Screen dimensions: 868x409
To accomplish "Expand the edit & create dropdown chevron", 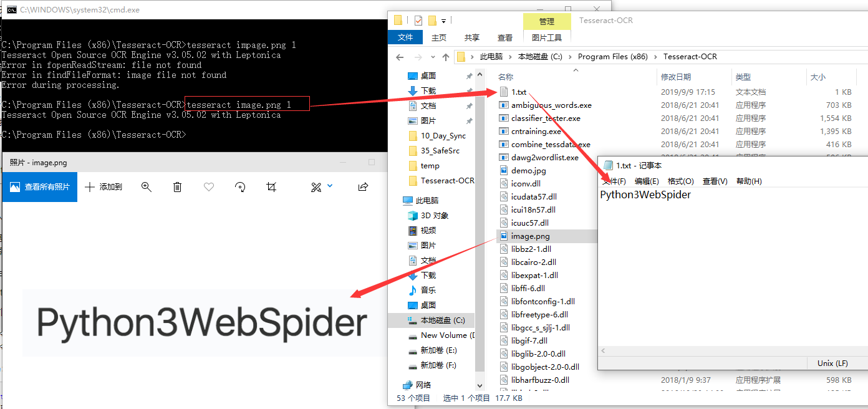I will coord(330,186).
